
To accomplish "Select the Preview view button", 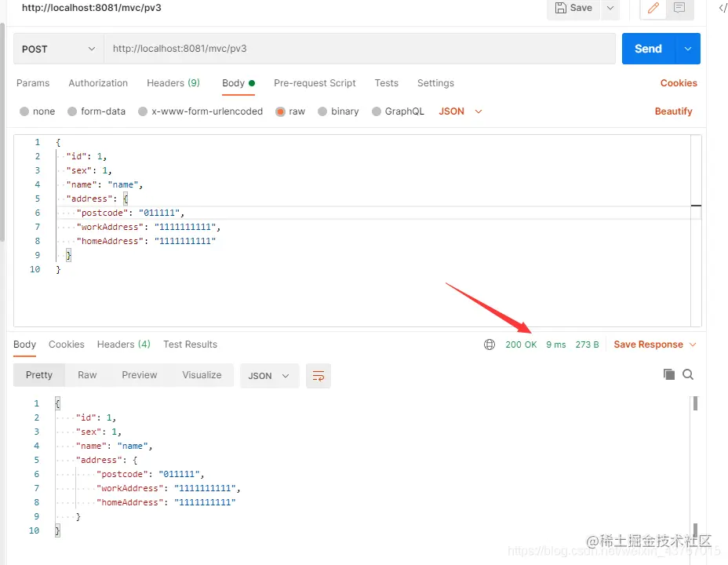I will (140, 375).
